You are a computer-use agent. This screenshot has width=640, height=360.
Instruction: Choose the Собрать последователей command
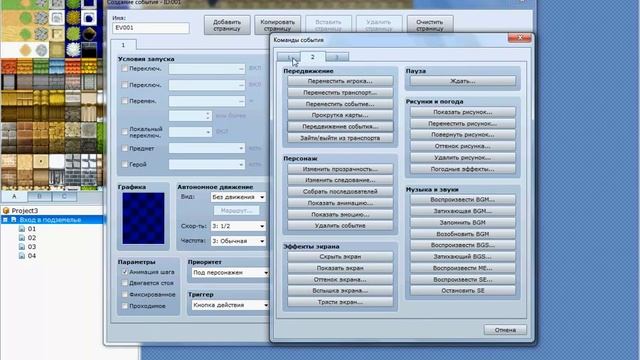tap(340, 191)
